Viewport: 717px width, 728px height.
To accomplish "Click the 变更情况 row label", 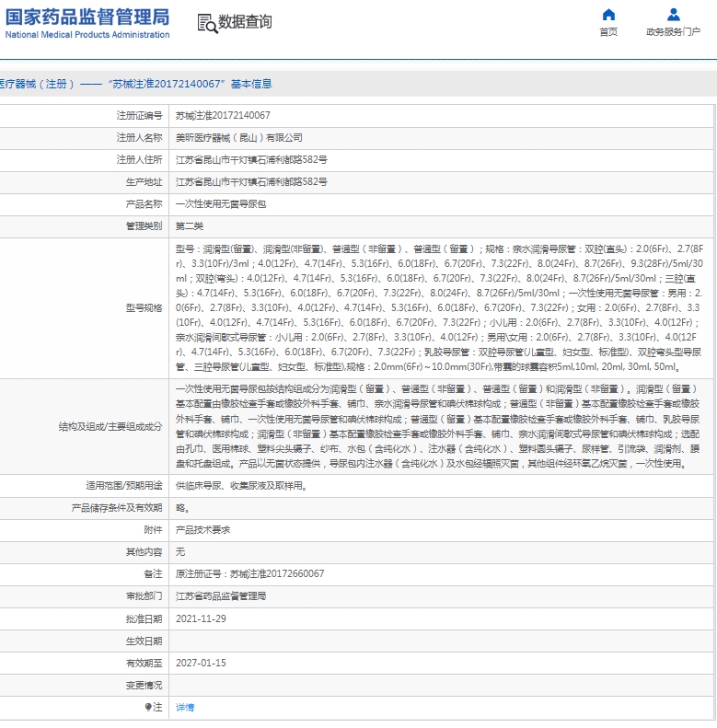I will click(x=144, y=685).
